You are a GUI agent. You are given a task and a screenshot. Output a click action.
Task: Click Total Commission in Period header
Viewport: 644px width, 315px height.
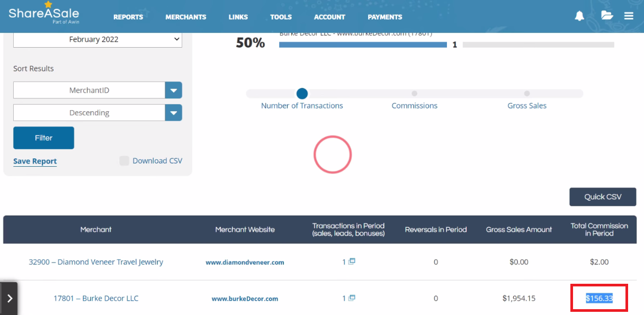pyautogui.click(x=600, y=230)
